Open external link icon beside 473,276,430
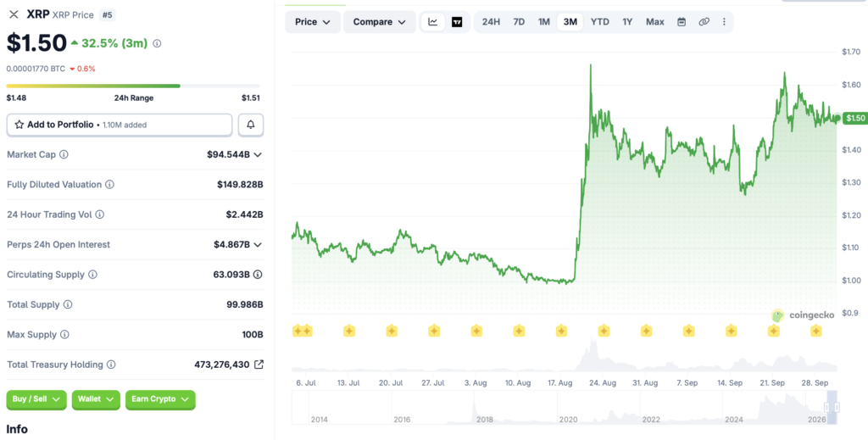Screen dimensions: 868x440 tap(259, 365)
